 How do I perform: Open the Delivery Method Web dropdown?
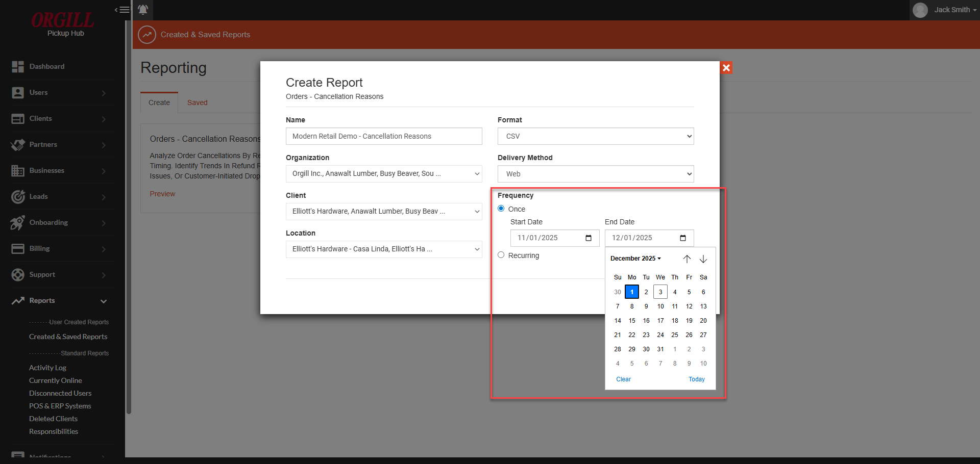coord(596,174)
